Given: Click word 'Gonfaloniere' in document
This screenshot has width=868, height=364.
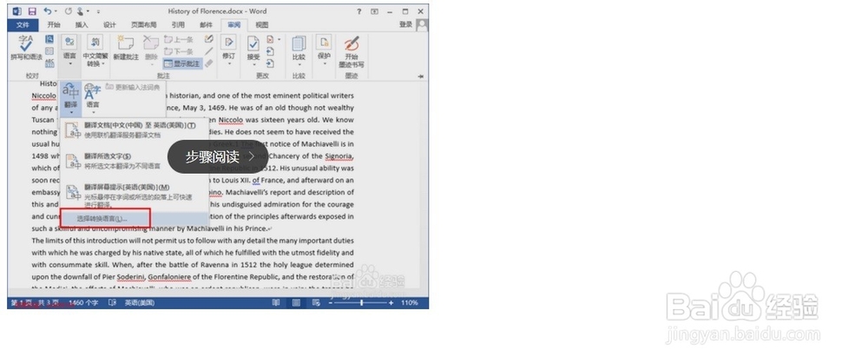Looking at the screenshot, I should tap(169, 277).
